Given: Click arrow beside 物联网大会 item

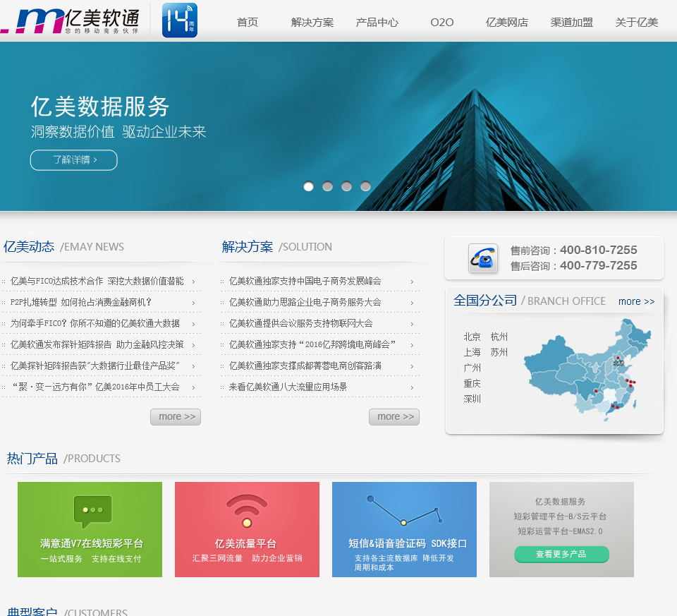Looking at the screenshot, I should (x=413, y=324).
